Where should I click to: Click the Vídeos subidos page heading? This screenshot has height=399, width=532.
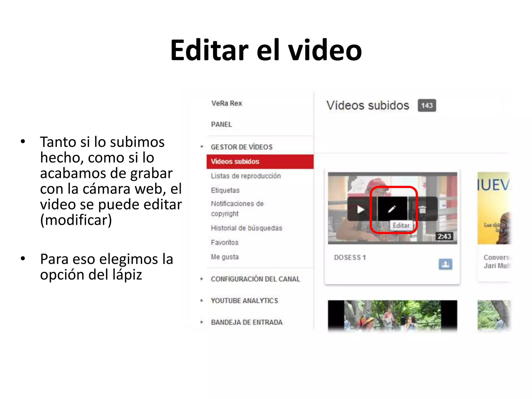(x=368, y=105)
